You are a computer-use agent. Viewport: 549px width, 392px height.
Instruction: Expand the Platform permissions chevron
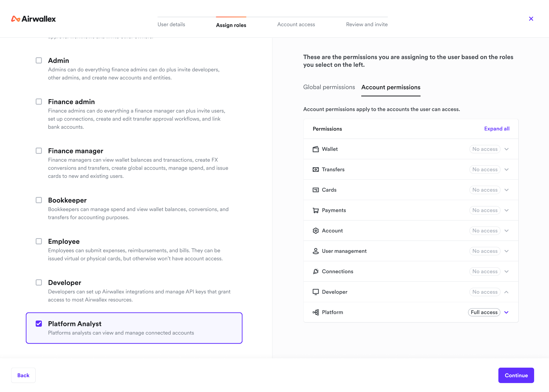coord(507,312)
